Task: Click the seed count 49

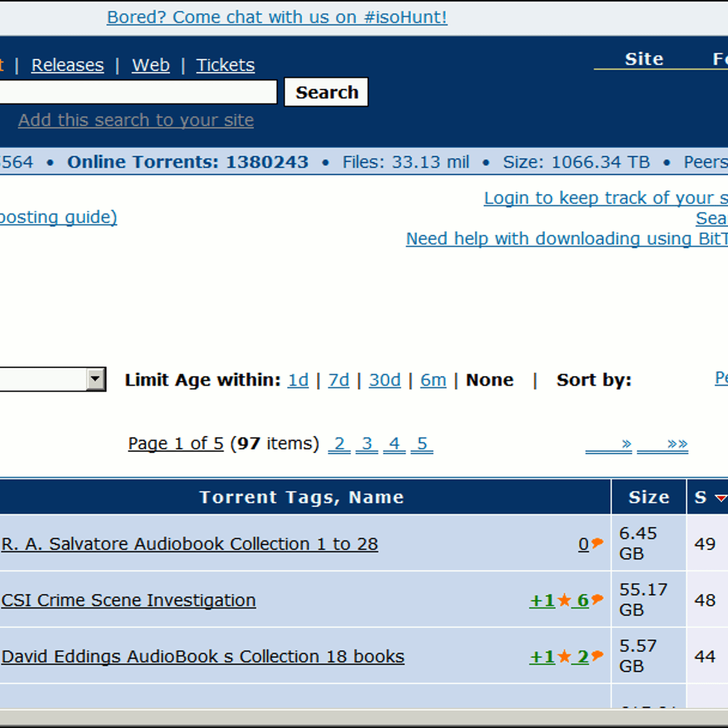Action: (705, 544)
